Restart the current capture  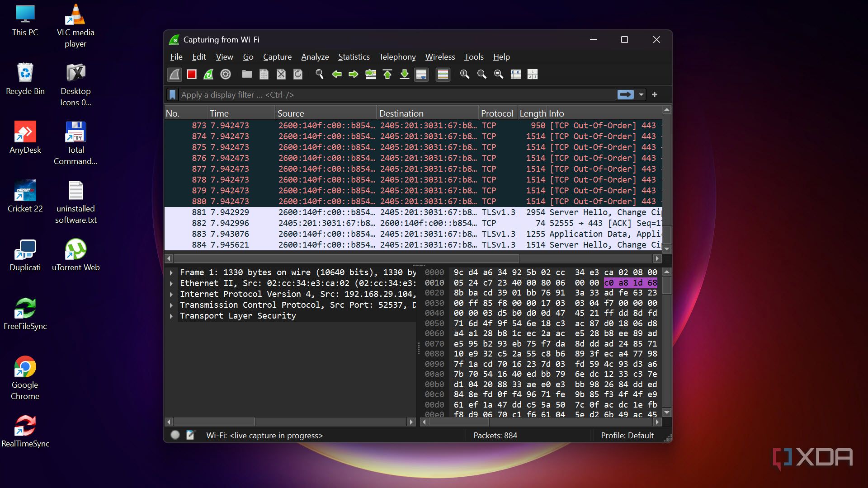208,74
